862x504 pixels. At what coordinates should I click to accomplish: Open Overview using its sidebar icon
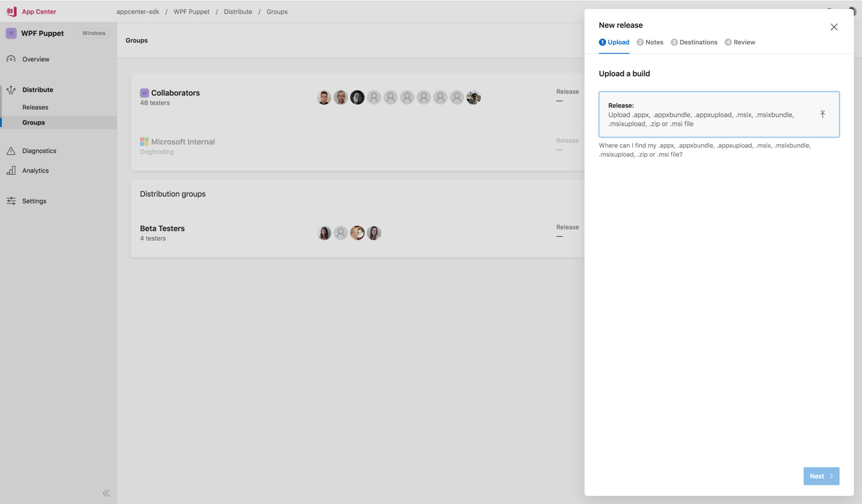coord(11,59)
